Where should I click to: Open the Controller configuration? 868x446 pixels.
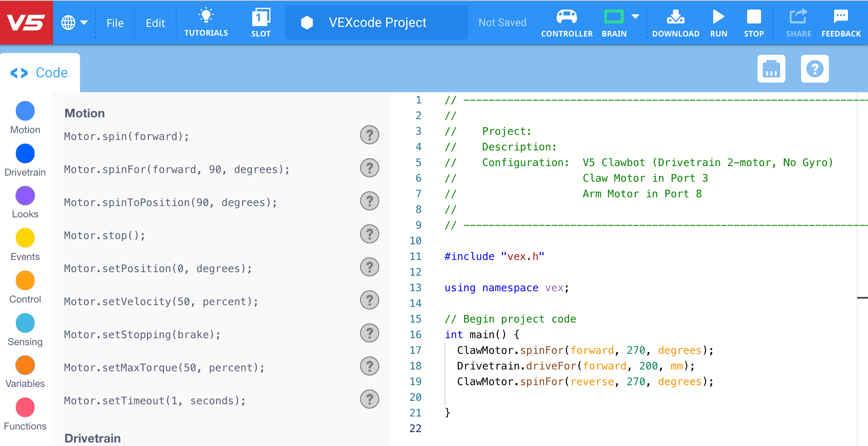coord(566,22)
